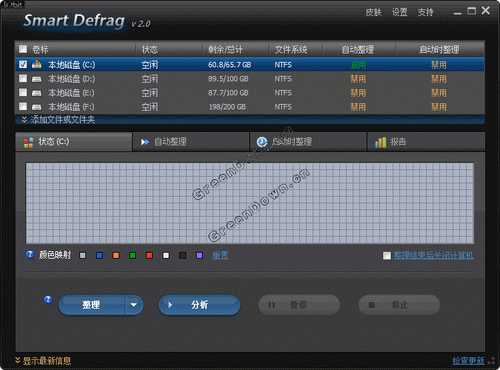Click the stop square icon on 停止 button
This screenshot has height=370, width=500.
click(372, 305)
